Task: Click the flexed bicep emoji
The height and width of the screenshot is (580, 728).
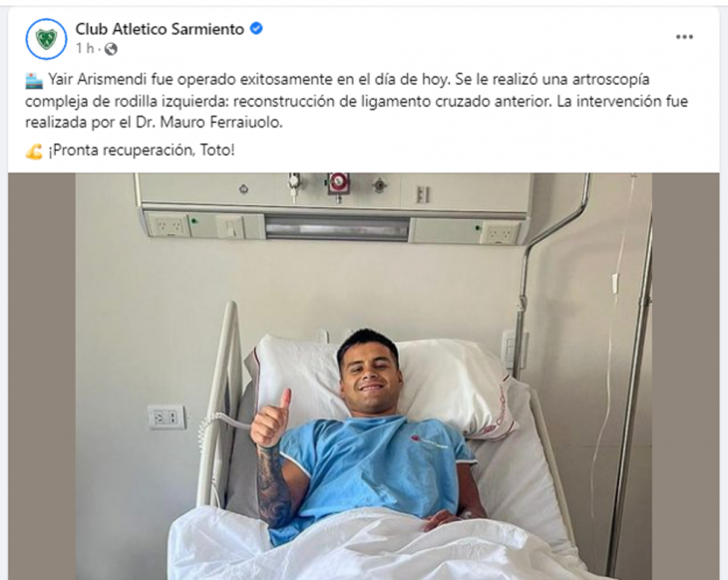Action: 34,151
